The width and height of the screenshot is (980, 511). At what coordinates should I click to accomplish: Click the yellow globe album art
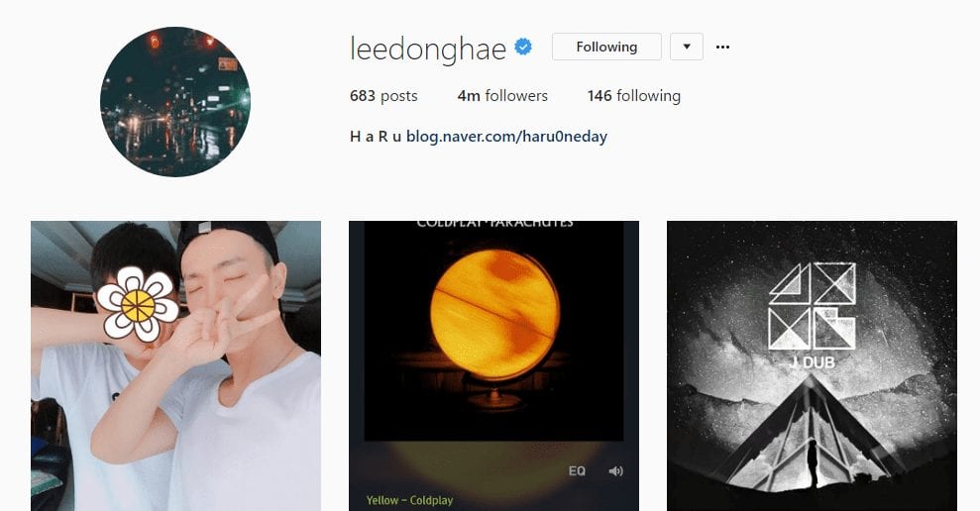click(494, 314)
